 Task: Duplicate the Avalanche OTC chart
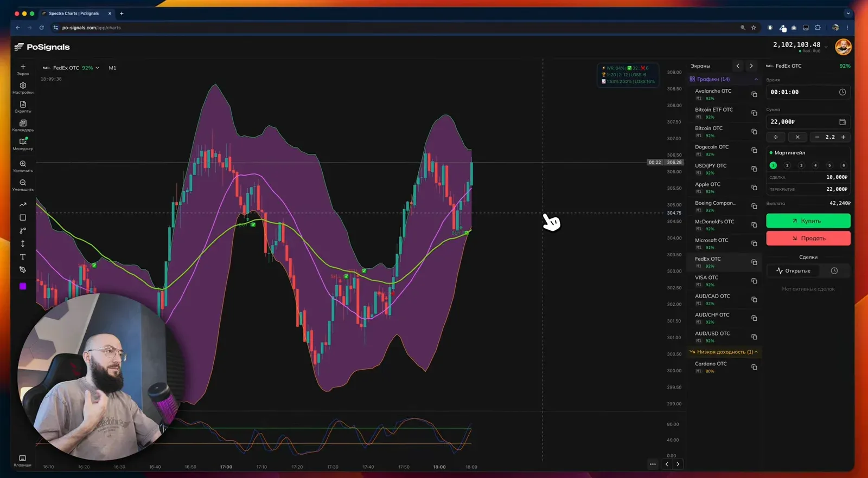[x=754, y=94]
